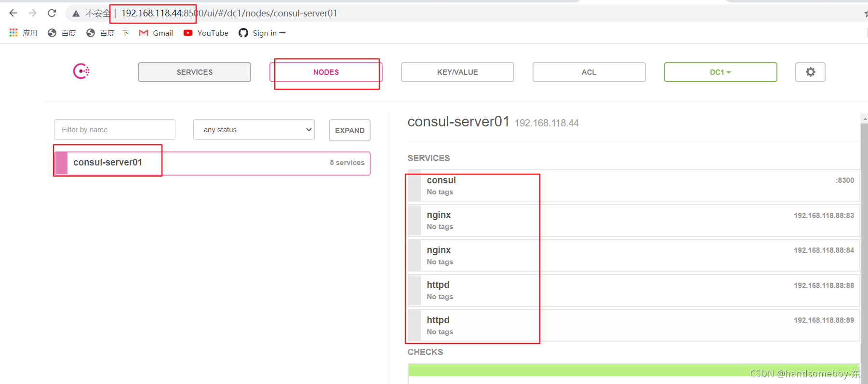This screenshot has height=384, width=868.
Task: Open the httpd service at 192.168.118.88:89
Action: 633,326
